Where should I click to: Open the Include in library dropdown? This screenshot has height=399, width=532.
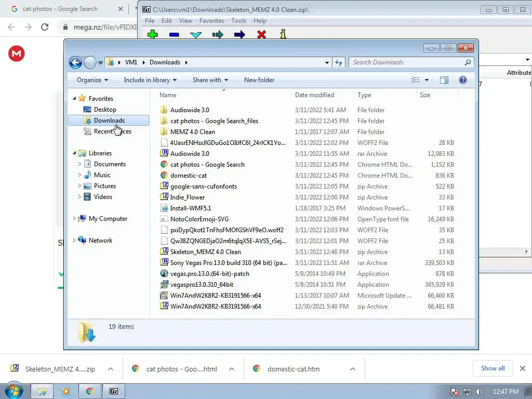(x=150, y=80)
